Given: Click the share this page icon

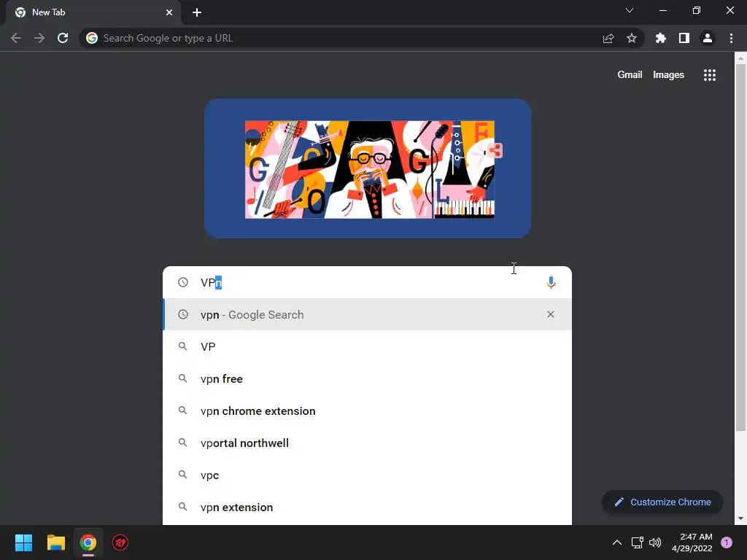Looking at the screenshot, I should [608, 38].
